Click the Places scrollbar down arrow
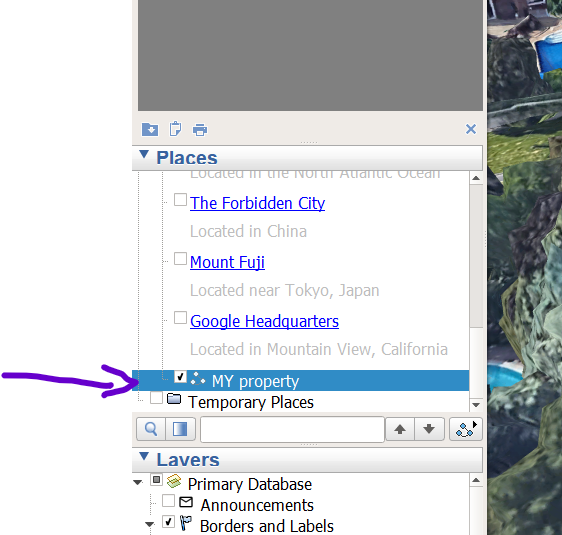This screenshot has width=562, height=535. (476, 405)
